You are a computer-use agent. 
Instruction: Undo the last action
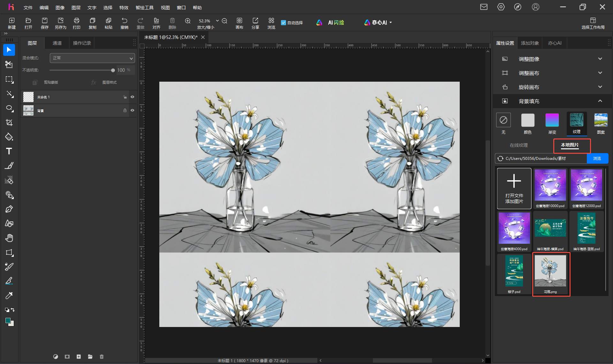tap(125, 23)
